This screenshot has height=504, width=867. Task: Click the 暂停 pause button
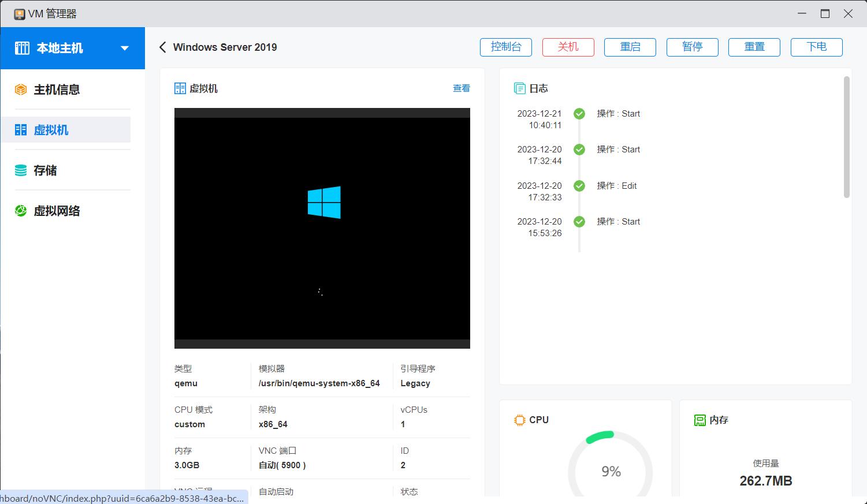point(693,47)
